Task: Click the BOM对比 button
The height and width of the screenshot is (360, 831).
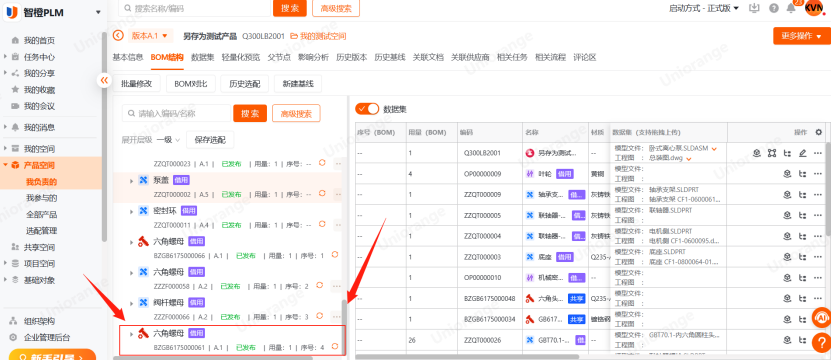Action: point(190,84)
